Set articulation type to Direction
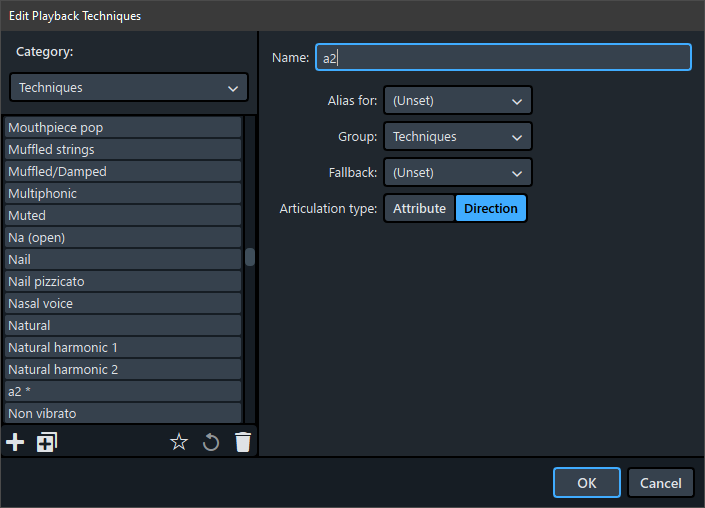Viewport: 705px width, 508px height. pos(491,209)
